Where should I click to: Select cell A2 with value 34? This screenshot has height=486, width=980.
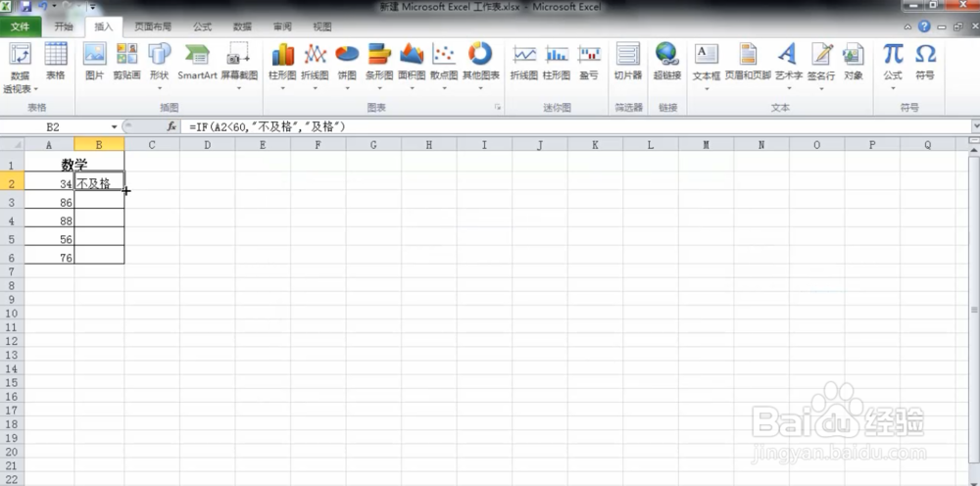point(49,183)
